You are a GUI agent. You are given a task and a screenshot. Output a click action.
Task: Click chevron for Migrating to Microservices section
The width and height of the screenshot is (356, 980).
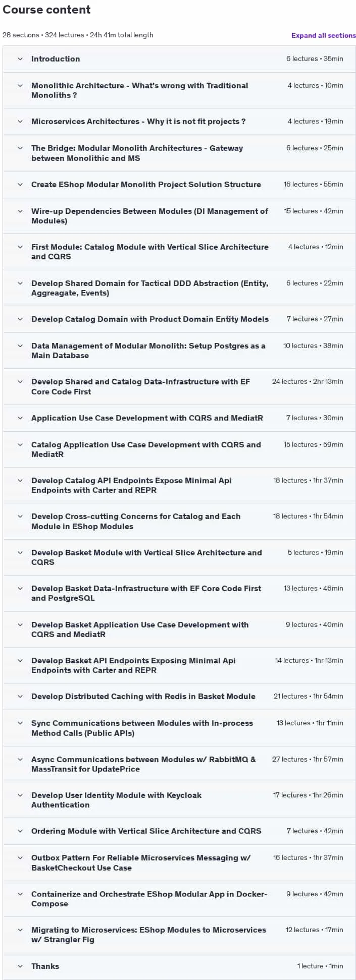20,930
